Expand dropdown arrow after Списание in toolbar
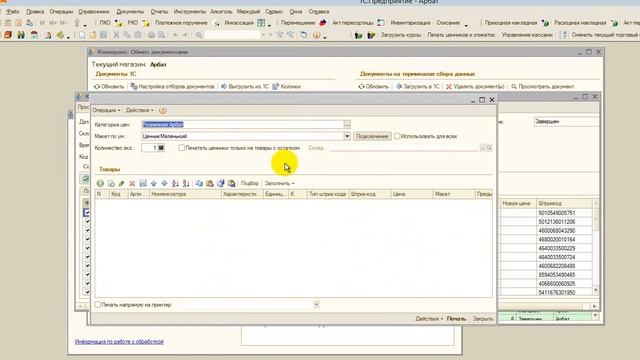Screen dimensions: 640x360 pyautogui.click(x=466, y=24)
